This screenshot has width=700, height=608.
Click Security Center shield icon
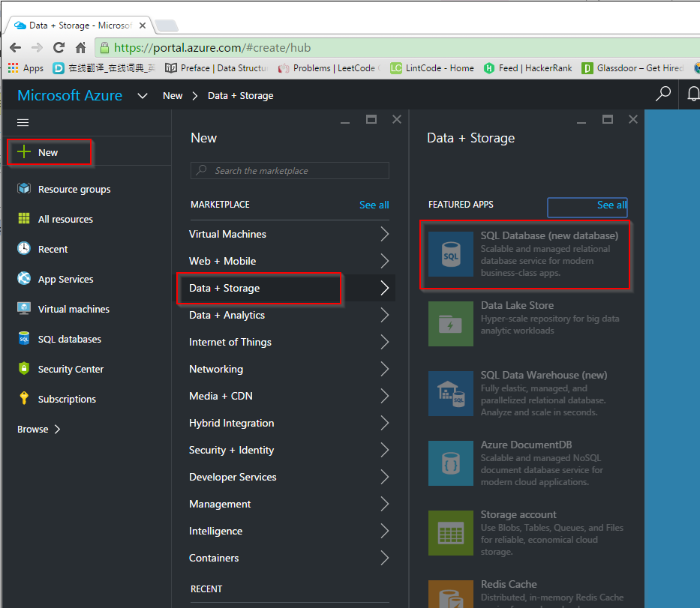tap(24, 368)
